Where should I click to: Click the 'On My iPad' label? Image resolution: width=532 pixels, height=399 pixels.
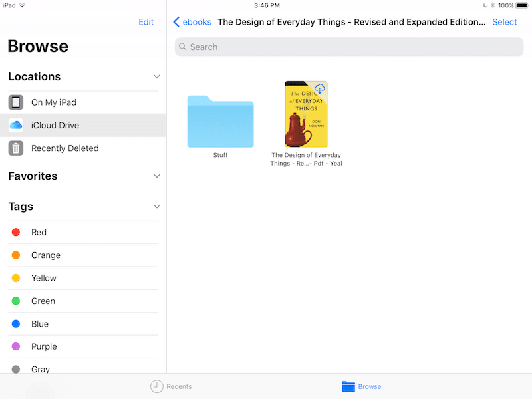(54, 102)
